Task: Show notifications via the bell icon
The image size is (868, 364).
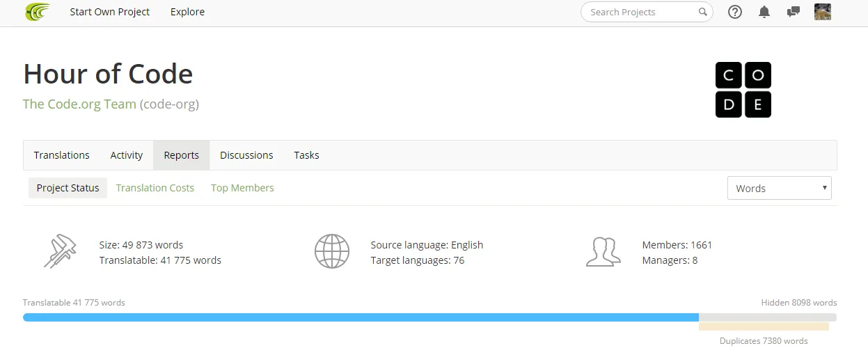Action: [764, 12]
